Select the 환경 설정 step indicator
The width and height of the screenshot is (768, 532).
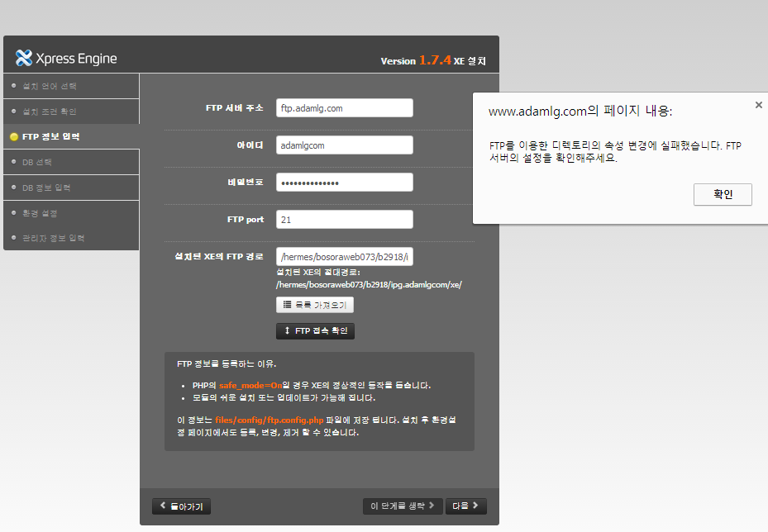(x=45, y=212)
